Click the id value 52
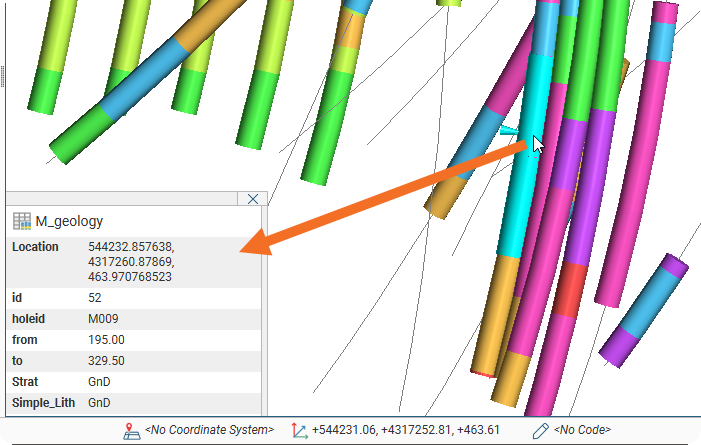Screen dimensions: 701x445 coord(96,297)
